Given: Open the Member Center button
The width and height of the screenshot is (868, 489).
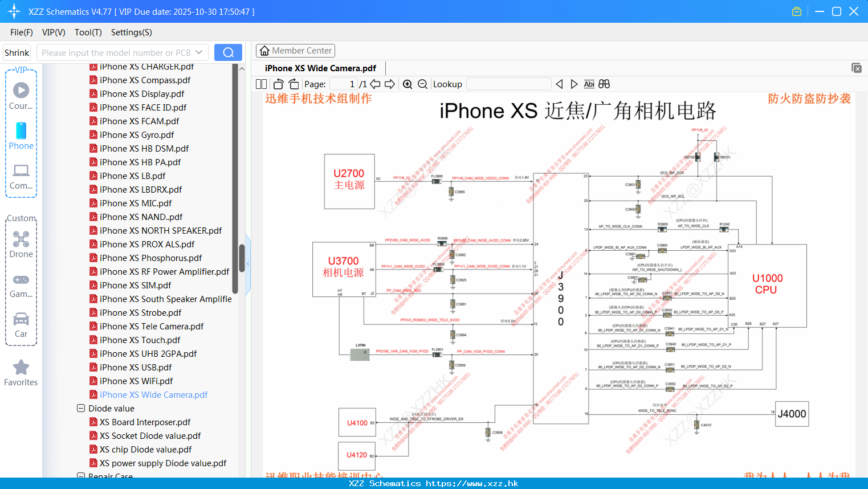Looking at the screenshot, I should (295, 51).
